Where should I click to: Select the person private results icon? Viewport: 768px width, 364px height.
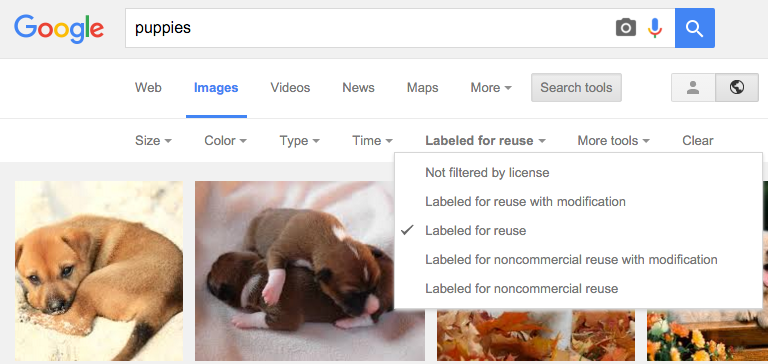click(693, 88)
